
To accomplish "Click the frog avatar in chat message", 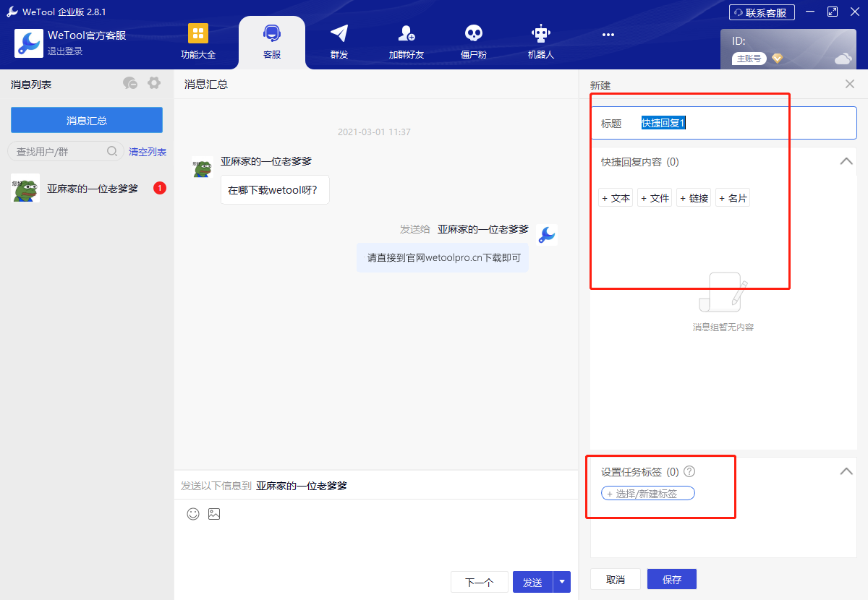I will point(202,166).
